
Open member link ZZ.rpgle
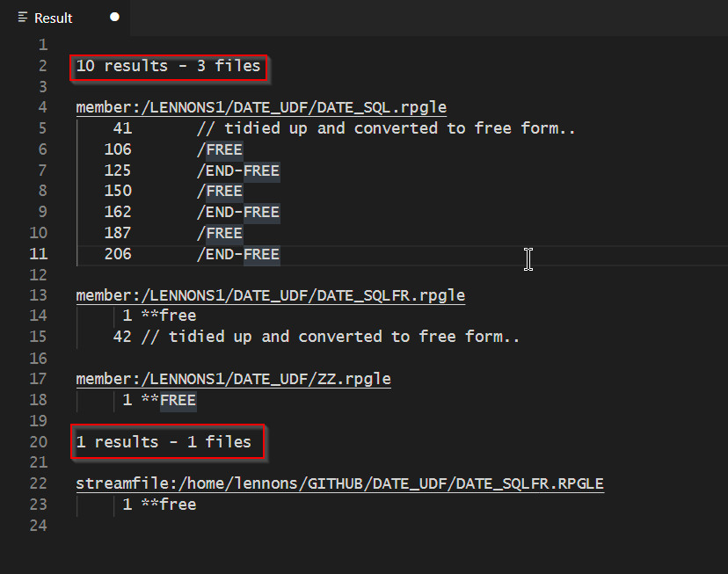[x=232, y=378]
